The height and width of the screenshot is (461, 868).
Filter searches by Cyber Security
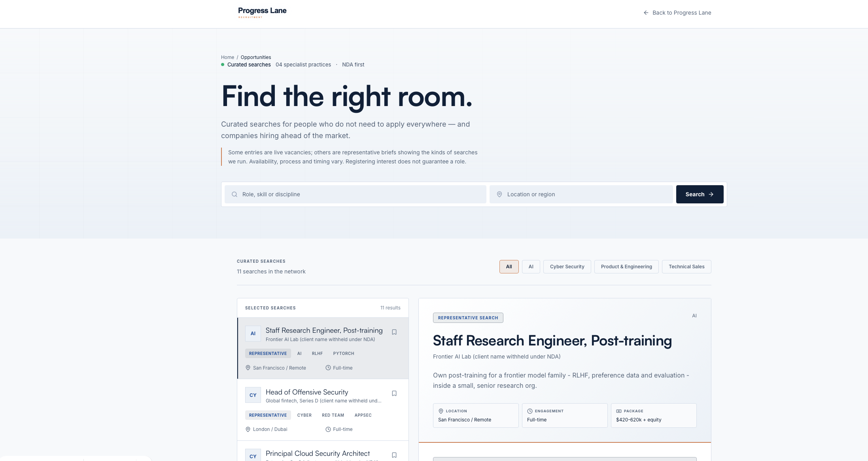[x=567, y=267]
